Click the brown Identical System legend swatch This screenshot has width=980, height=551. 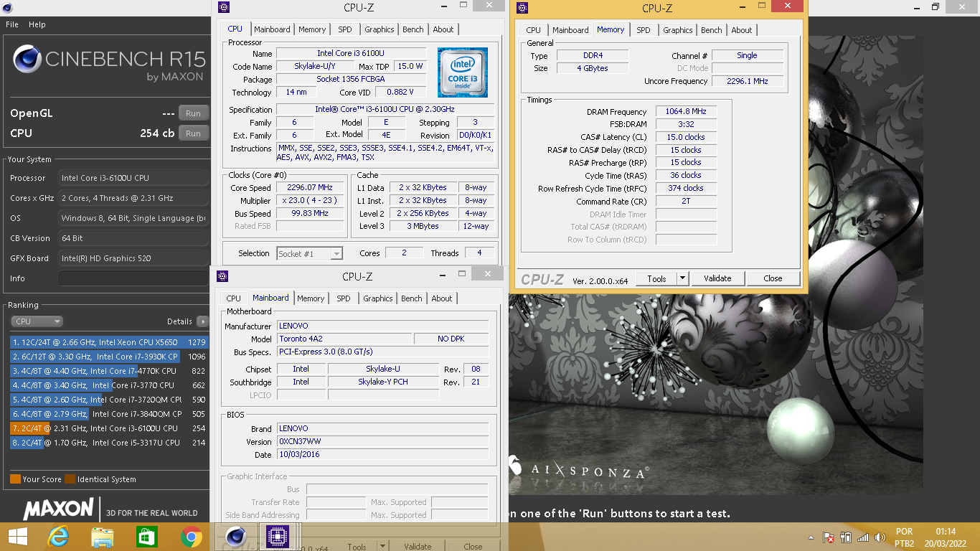[70, 479]
